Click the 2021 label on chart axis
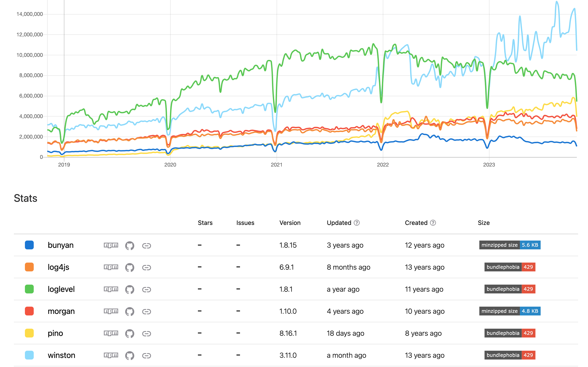 pos(277,165)
